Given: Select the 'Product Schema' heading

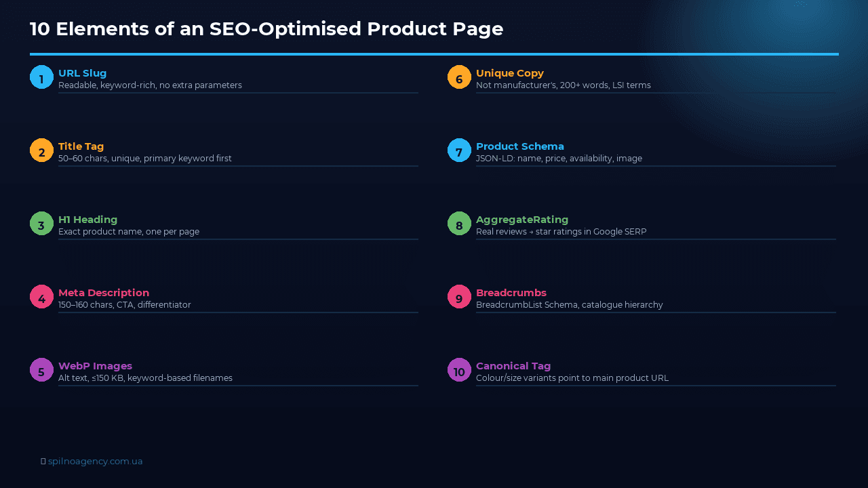Looking at the screenshot, I should tap(520, 146).
